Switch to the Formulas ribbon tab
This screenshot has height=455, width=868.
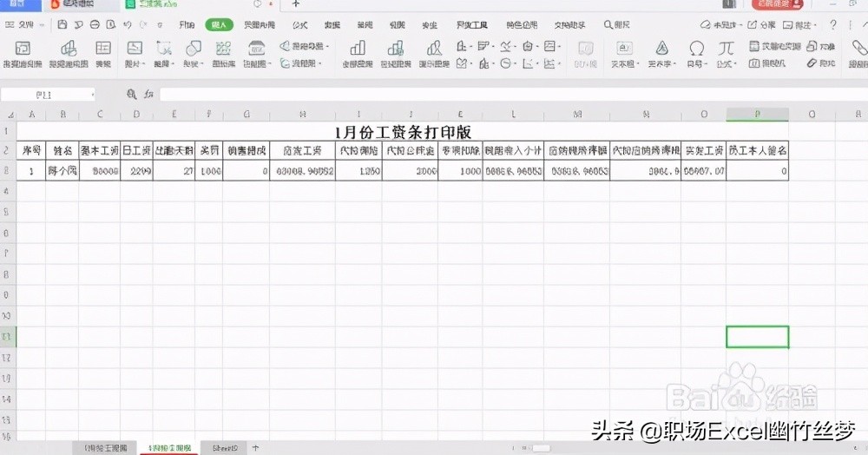[300, 25]
